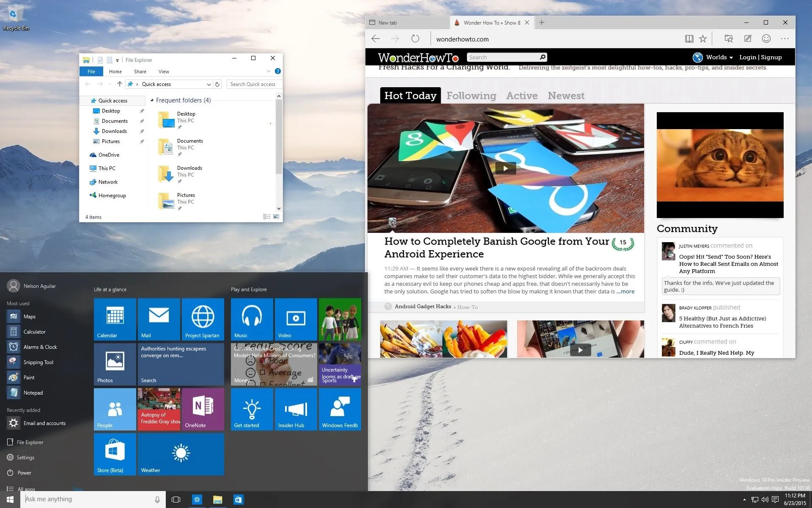
Task: Switch to Home ribbon tab
Action: click(x=115, y=72)
